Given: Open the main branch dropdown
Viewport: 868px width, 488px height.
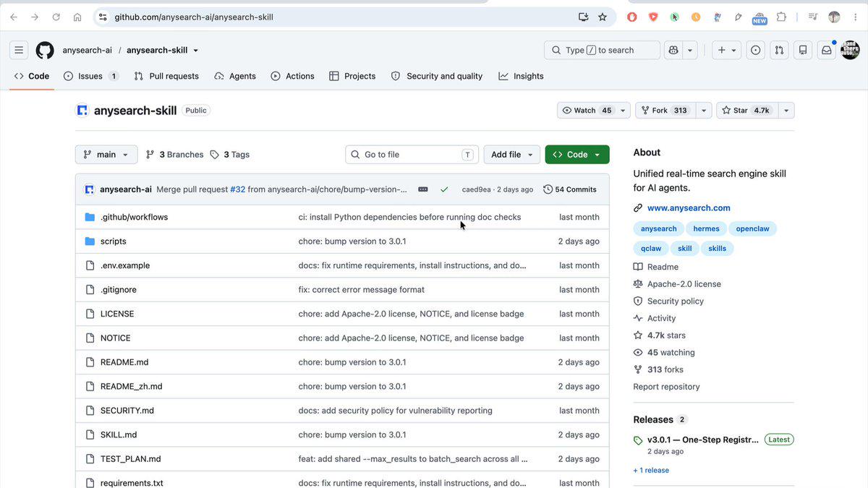Looking at the screenshot, I should point(106,155).
